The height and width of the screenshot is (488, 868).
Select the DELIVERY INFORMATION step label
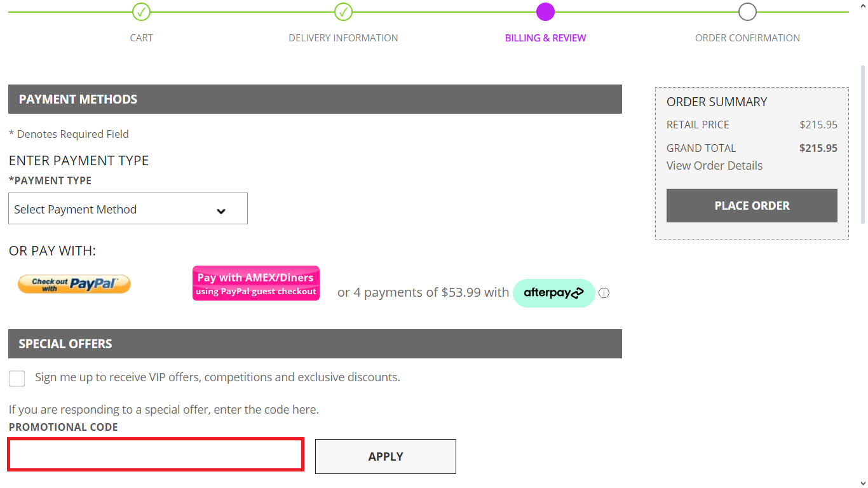pos(343,37)
